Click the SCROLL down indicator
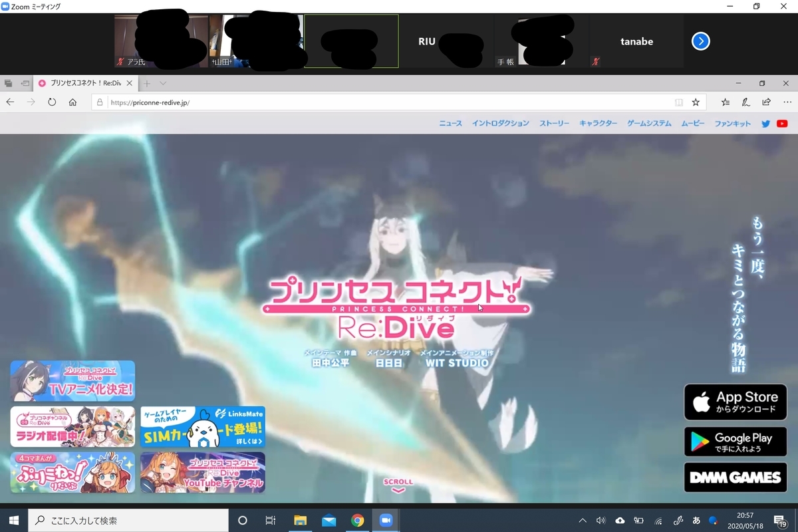 398,485
